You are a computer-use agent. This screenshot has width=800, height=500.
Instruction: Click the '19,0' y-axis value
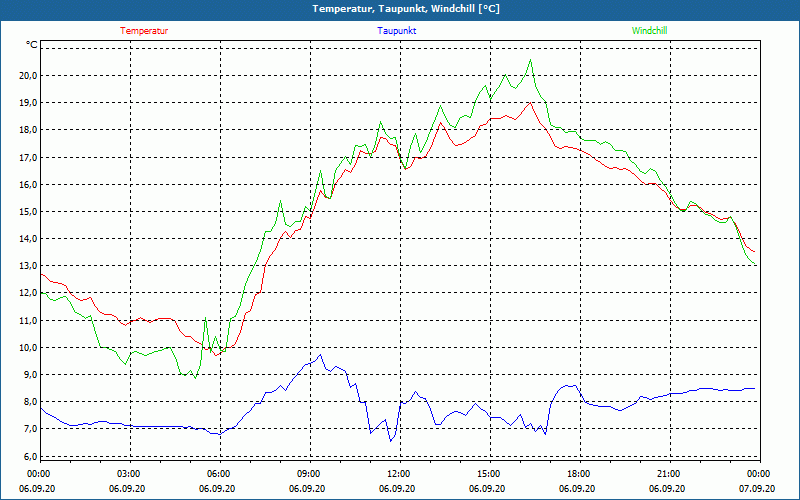(29, 103)
